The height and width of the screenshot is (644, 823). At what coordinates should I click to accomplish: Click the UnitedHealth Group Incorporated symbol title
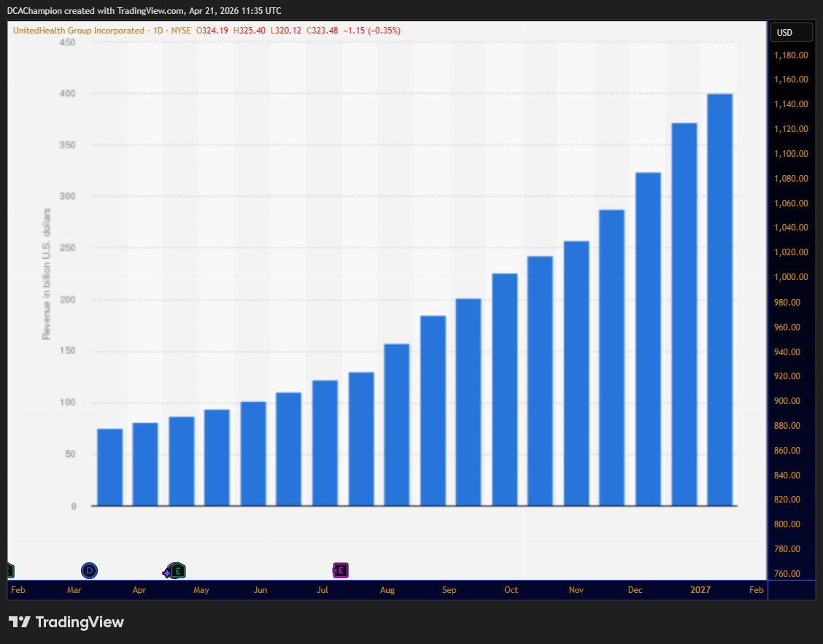click(79, 31)
